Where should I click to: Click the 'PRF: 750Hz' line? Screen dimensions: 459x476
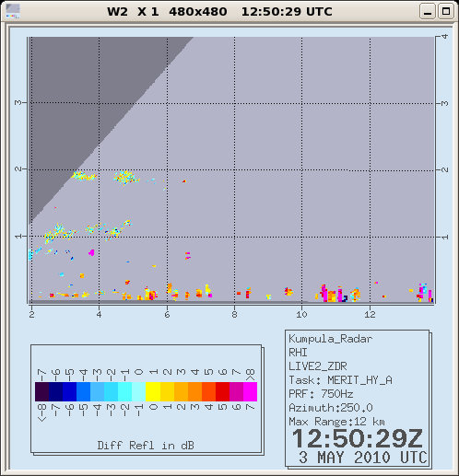tap(321, 394)
